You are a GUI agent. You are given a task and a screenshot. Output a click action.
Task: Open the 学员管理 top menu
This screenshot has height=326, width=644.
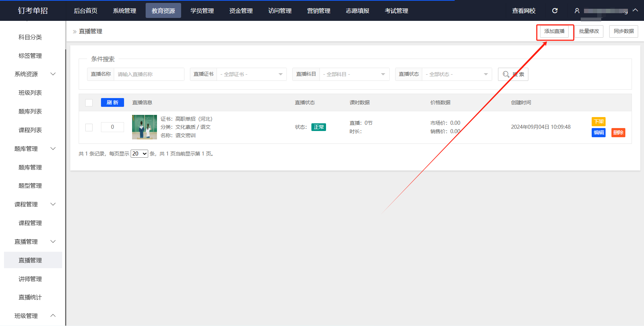(x=202, y=11)
